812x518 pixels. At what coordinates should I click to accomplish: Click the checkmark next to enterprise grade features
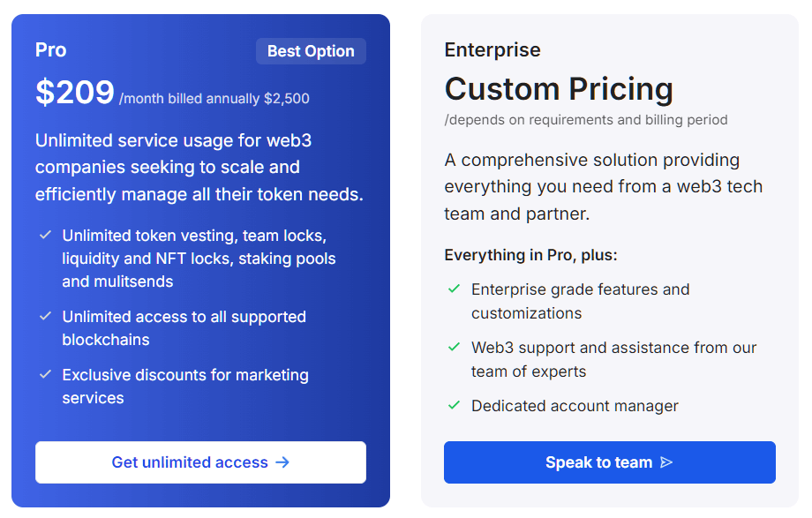tap(455, 289)
